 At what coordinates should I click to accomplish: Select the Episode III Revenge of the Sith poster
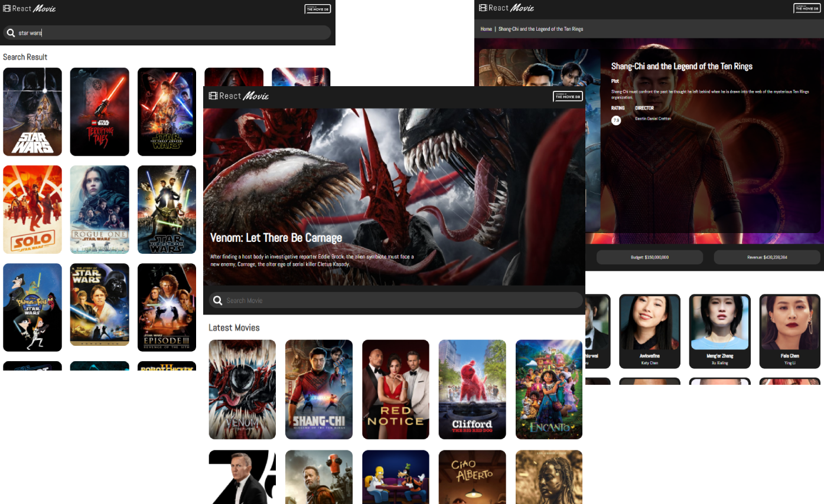(x=167, y=307)
